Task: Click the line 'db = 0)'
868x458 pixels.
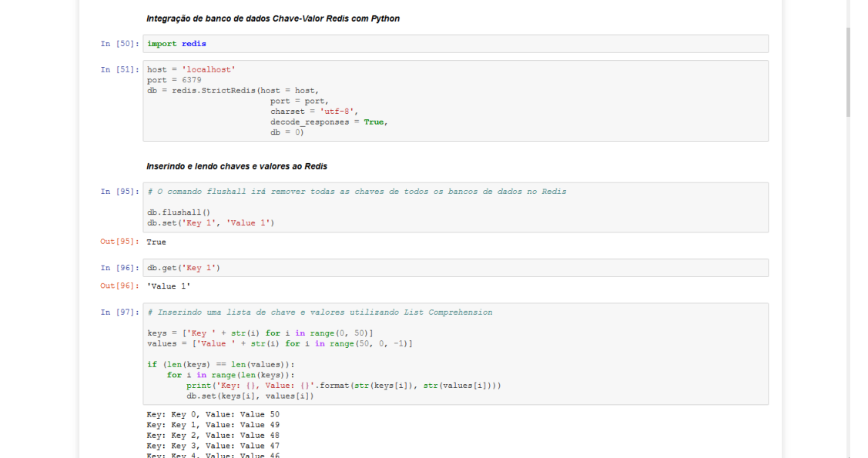Action: click(287, 132)
